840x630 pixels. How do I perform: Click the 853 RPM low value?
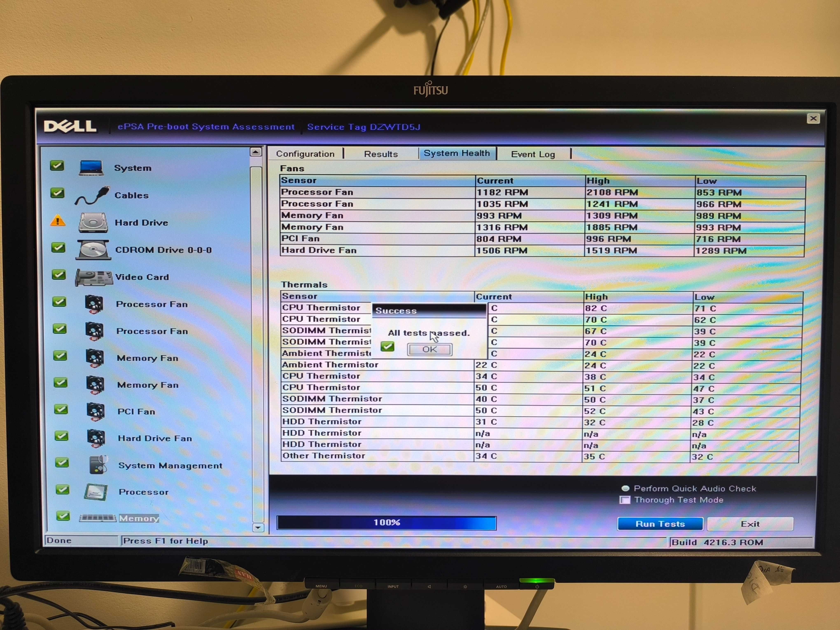pos(719,192)
